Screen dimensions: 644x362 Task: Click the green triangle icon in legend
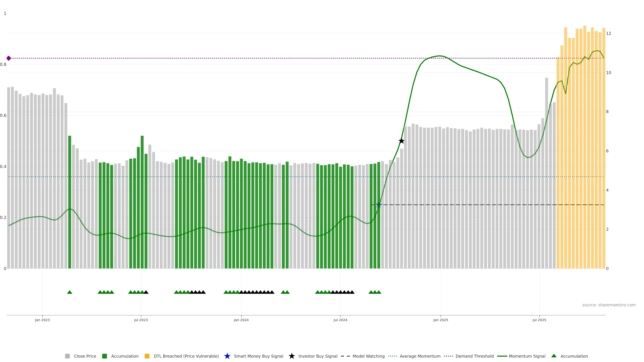tap(554, 356)
